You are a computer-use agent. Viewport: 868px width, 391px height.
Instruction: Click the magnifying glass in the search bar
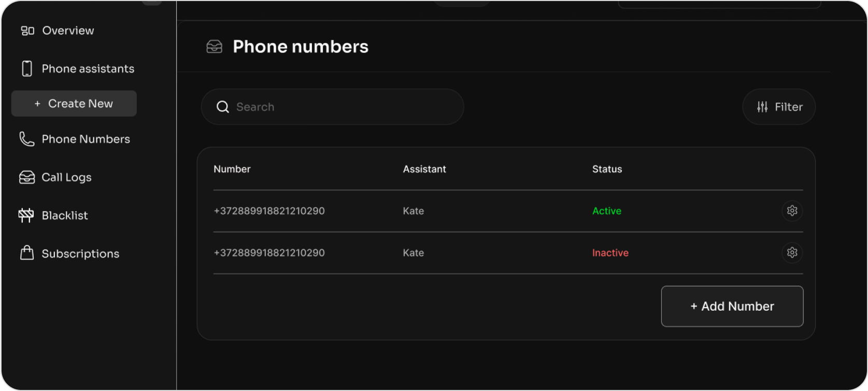[223, 107]
